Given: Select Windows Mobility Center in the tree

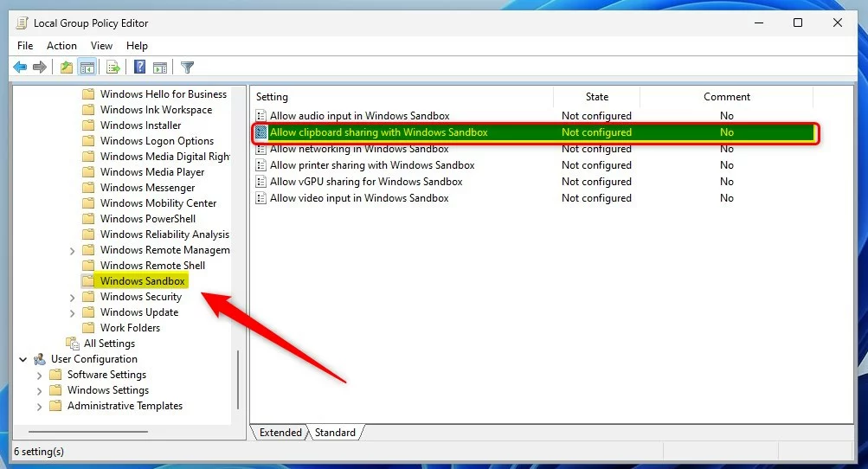Looking at the screenshot, I should 158,202.
